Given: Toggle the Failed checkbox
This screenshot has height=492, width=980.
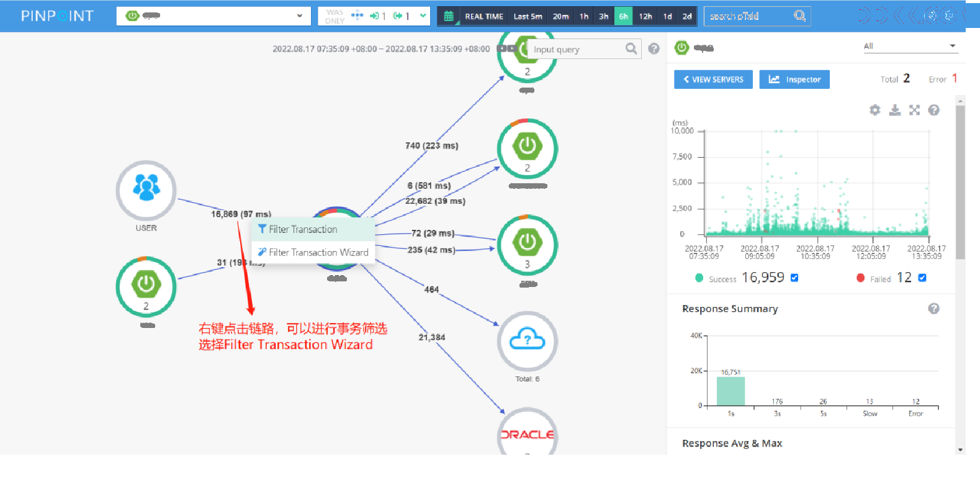Looking at the screenshot, I should tap(922, 278).
